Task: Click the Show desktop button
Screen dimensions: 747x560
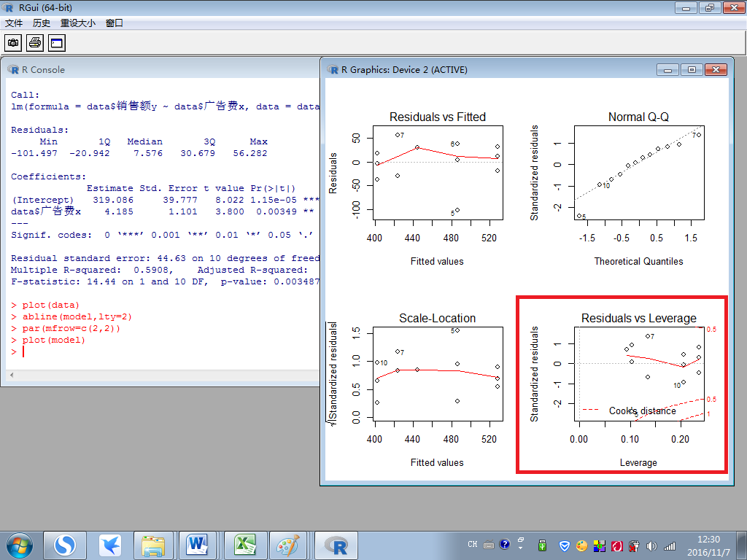Action: [742, 545]
